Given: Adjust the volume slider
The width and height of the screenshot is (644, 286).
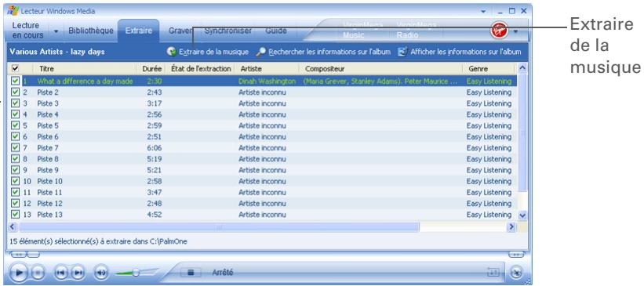Looking at the screenshot, I should (x=136, y=272).
